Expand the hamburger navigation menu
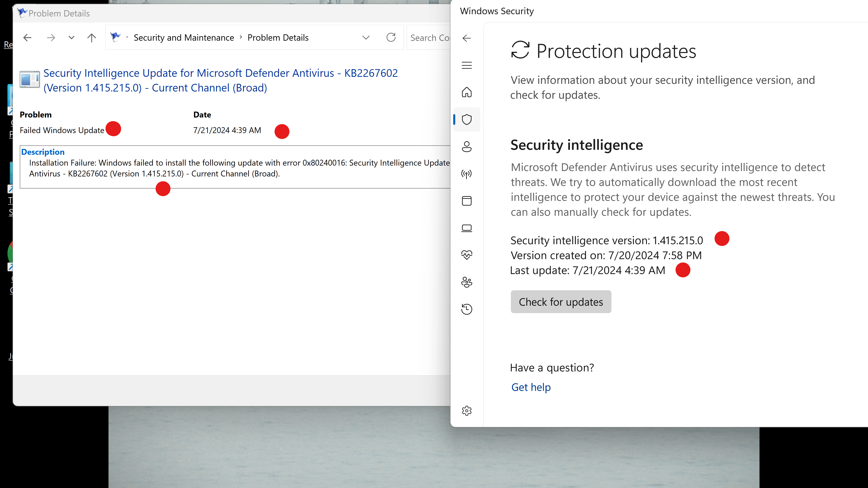This screenshot has height=488, width=868. 467,65
